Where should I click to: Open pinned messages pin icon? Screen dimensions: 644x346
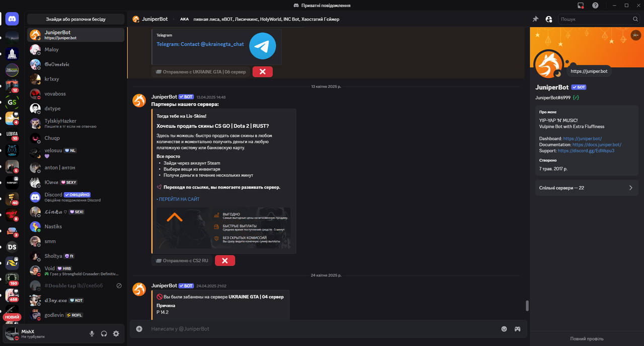[x=535, y=19]
